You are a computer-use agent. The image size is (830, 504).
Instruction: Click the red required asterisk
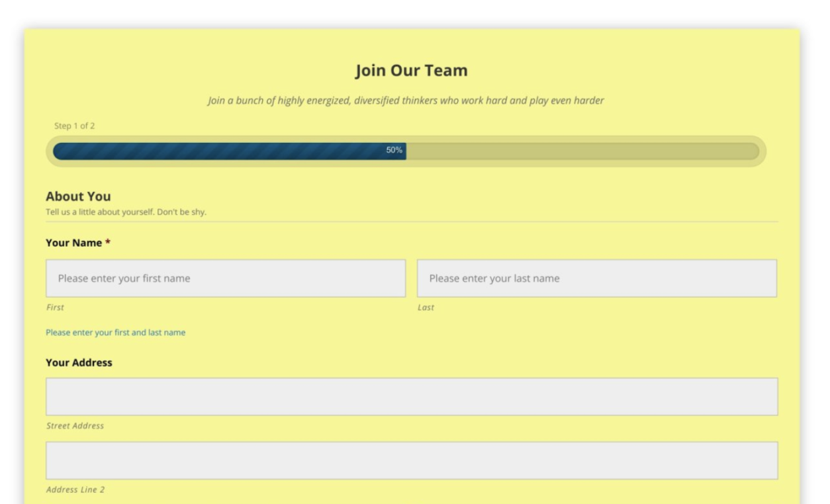108,243
